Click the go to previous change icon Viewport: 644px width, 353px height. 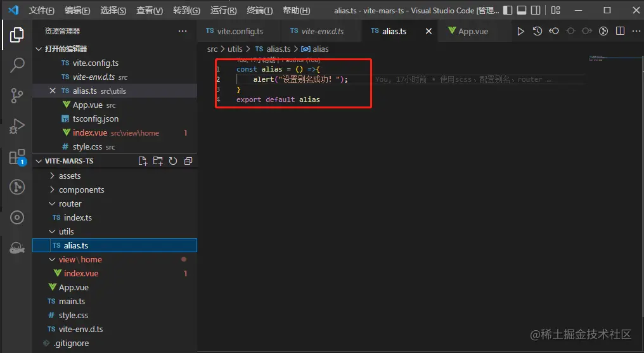pos(554,31)
